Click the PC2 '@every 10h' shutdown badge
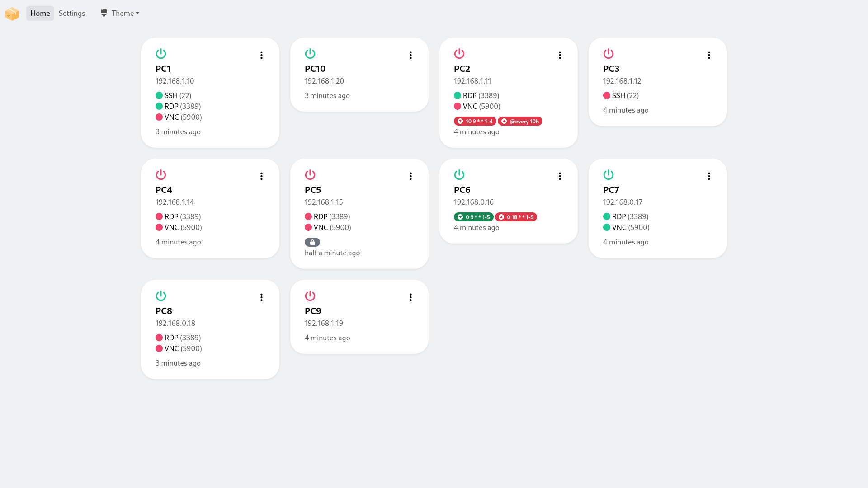The image size is (868, 488). click(x=520, y=121)
